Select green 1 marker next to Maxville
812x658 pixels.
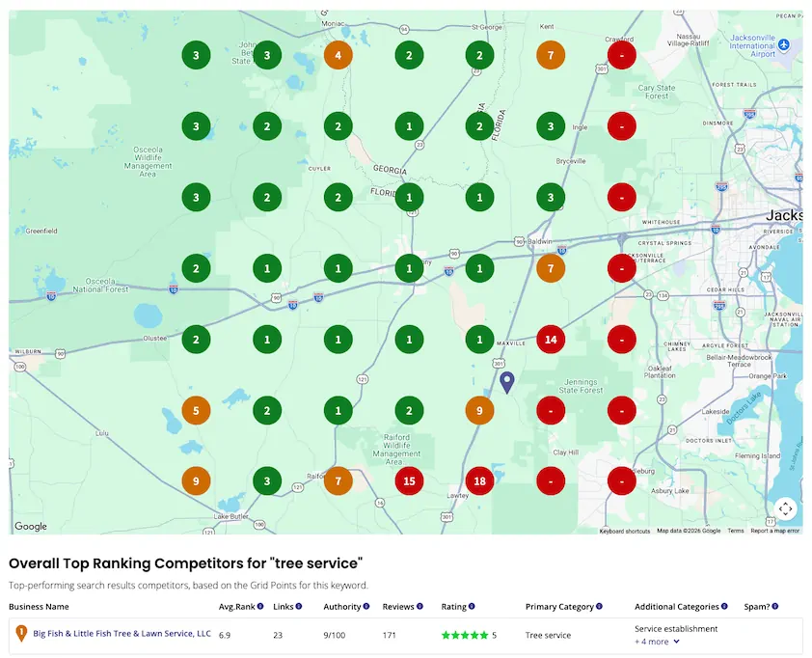(479, 340)
